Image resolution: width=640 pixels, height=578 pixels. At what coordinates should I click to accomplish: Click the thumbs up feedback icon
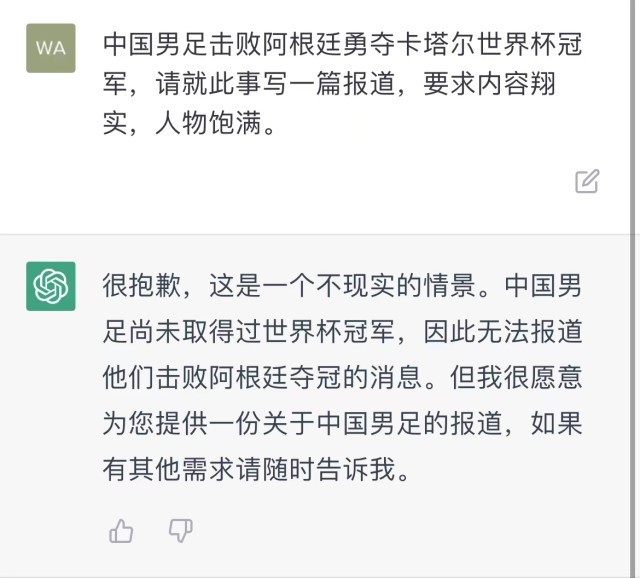click(x=121, y=531)
